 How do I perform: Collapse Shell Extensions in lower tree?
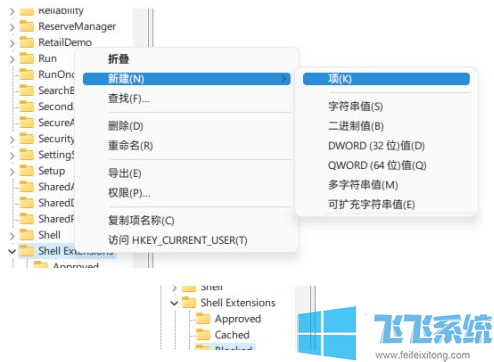tap(174, 303)
